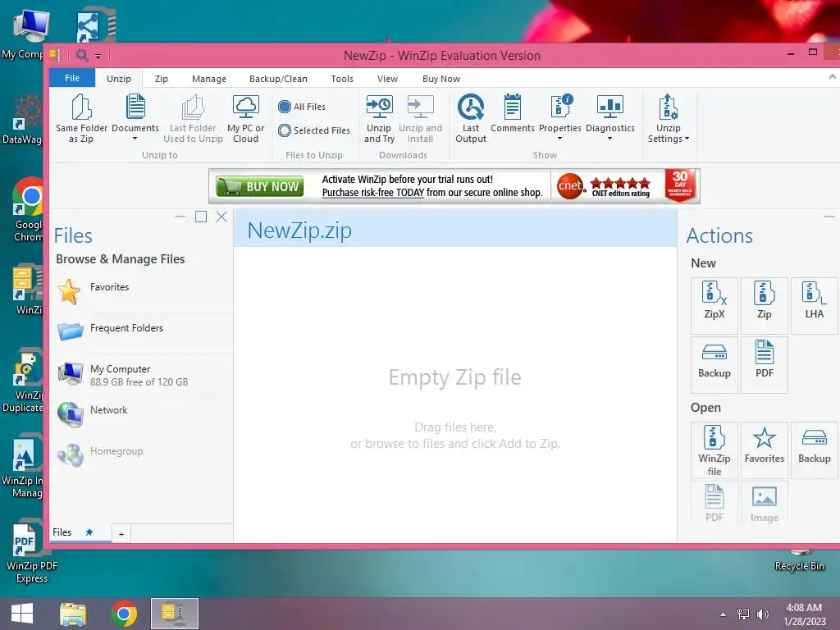The image size is (840, 630).
Task: Follow the Purchase risk-free TODAY link
Action: coord(373,192)
